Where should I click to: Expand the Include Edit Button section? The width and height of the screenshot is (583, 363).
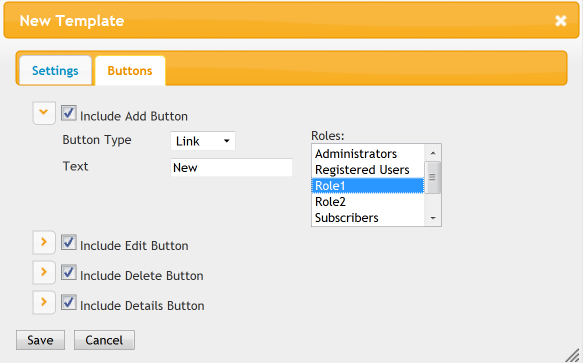click(x=44, y=242)
